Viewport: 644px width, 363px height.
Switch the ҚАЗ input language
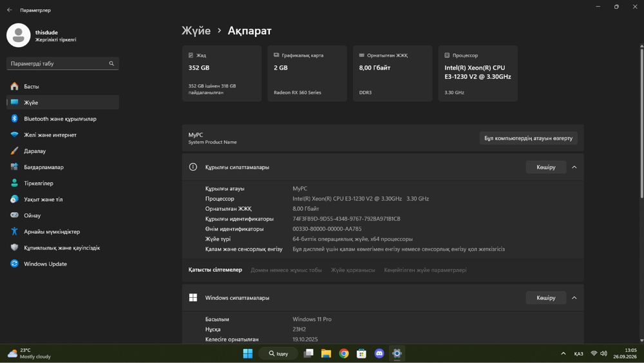578,353
